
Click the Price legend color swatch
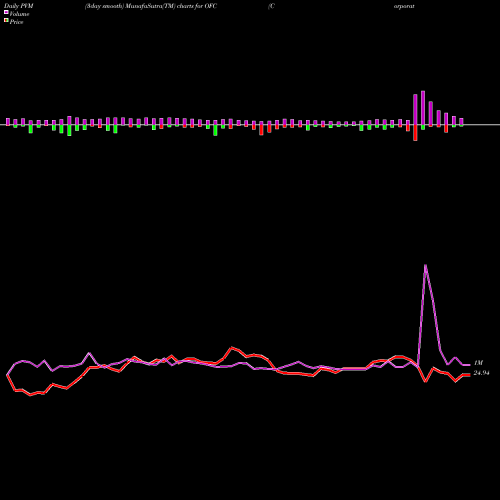(6, 21)
